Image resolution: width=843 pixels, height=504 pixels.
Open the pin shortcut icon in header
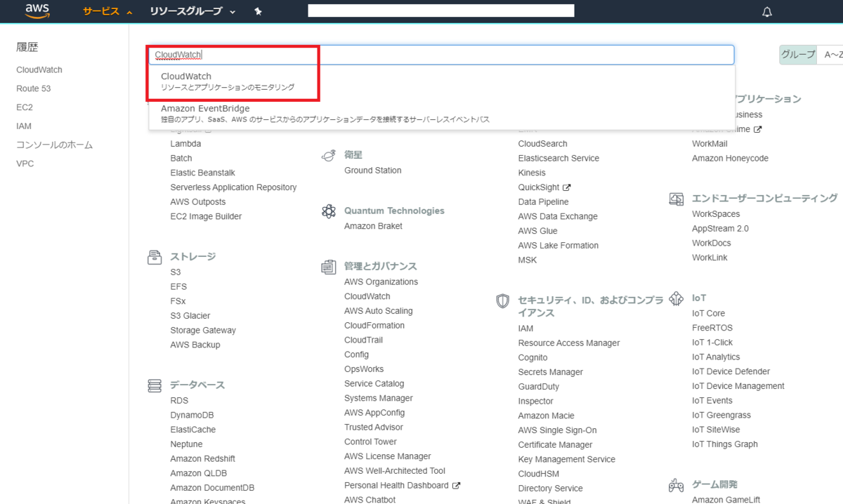pos(258,11)
